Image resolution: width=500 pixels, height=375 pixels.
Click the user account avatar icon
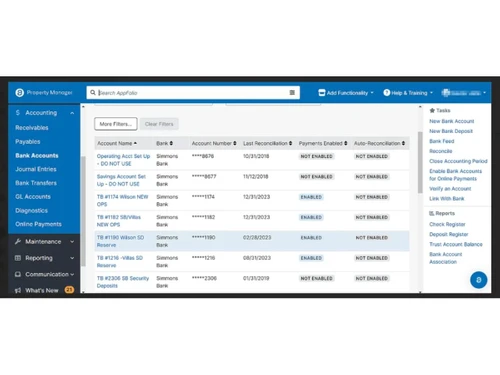[x=446, y=93]
